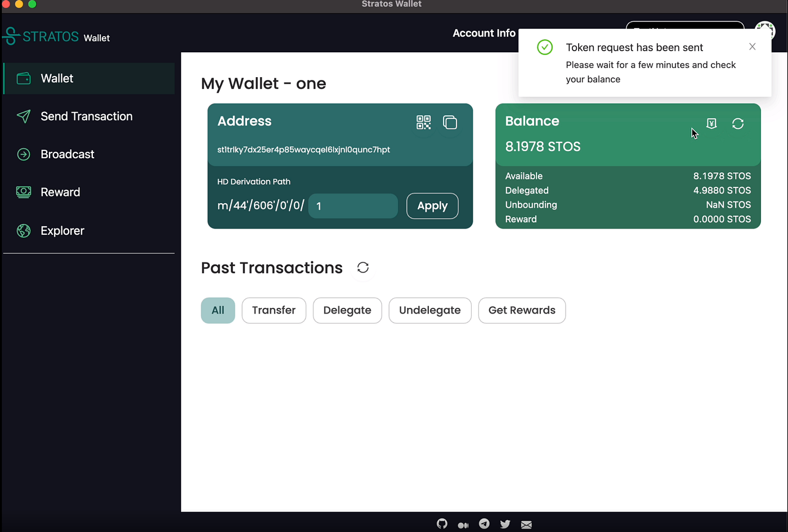Show the address QR code
Image resolution: width=788 pixels, height=532 pixels.
pyautogui.click(x=423, y=122)
